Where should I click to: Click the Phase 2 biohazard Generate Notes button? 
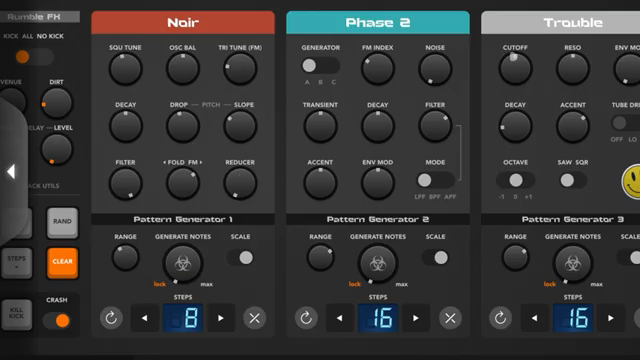pos(378,264)
